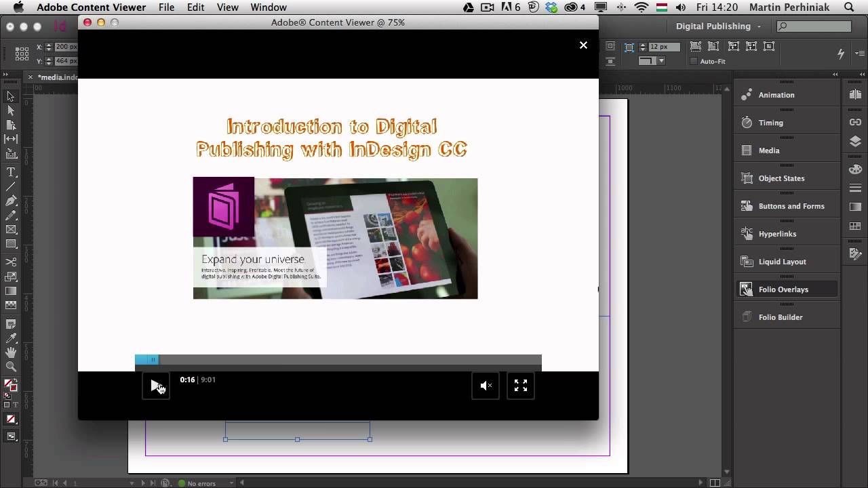Click the volume icon in the menu bar
This screenshot has height=488, width=868.
click(681, 7)
